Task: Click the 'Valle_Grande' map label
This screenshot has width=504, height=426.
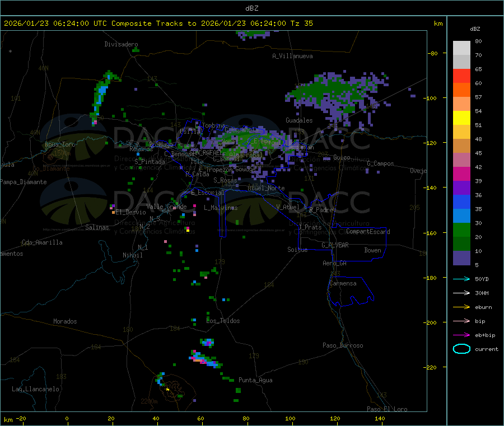Action: (x=166, y=206)
